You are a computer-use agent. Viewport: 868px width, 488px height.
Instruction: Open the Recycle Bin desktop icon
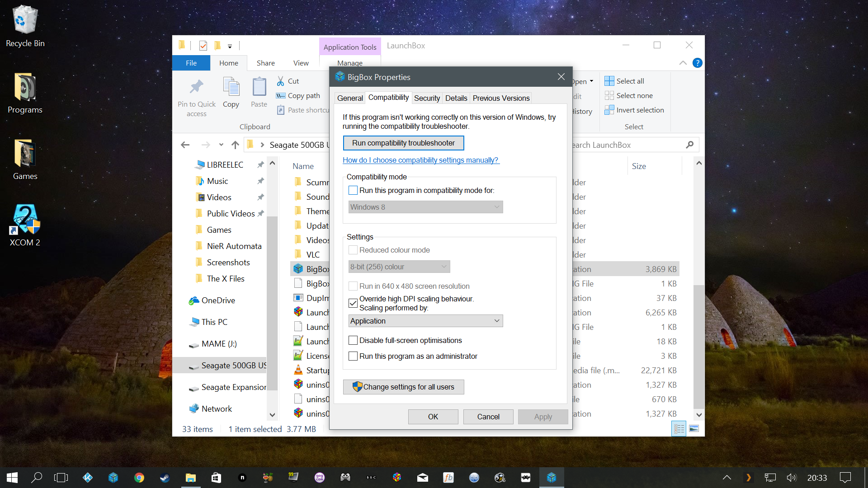(x=25, y=26)
